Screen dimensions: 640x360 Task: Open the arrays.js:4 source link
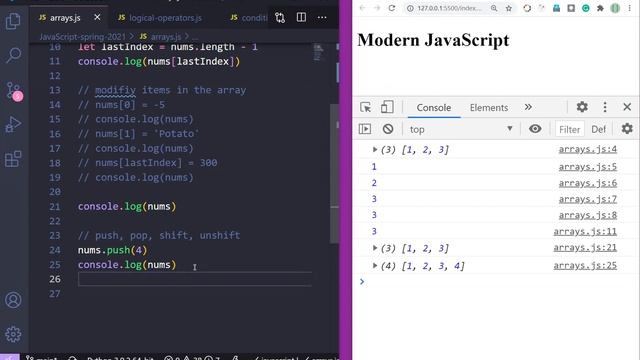pos(587,149)
